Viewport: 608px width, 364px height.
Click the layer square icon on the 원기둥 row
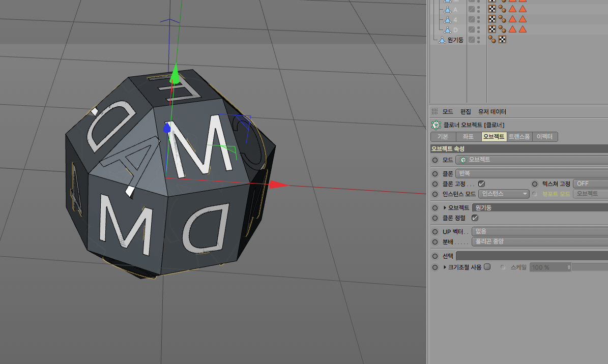click(x=472, y=40)
